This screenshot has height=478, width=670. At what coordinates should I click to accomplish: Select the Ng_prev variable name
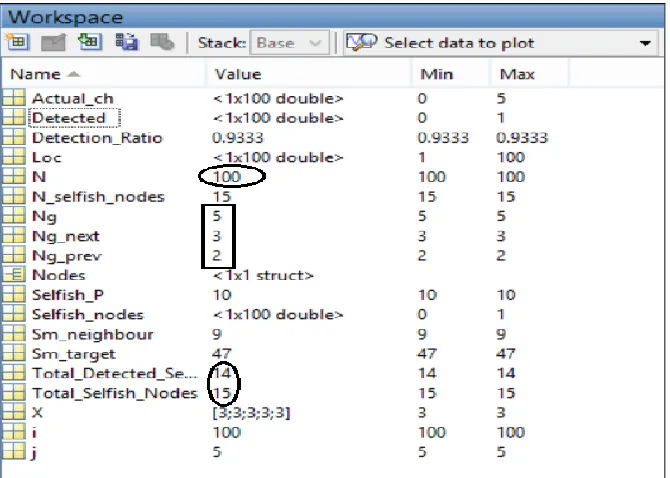pyautogui.click(x=67, y=256)
